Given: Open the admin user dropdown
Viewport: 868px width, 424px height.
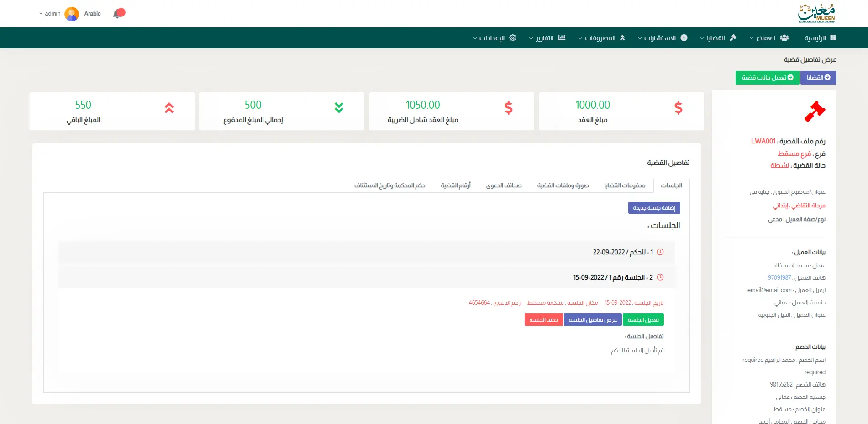Looking at the screenshot, I should [50, 14].
